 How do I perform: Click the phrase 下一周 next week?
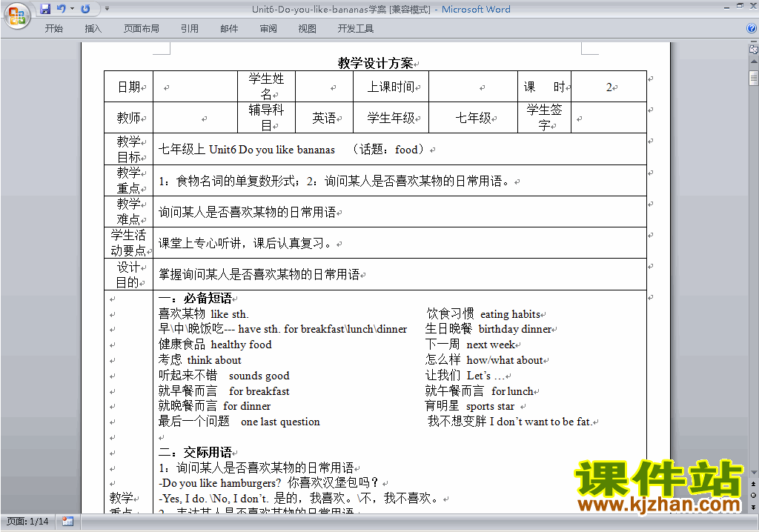click(x=470, y=345)
